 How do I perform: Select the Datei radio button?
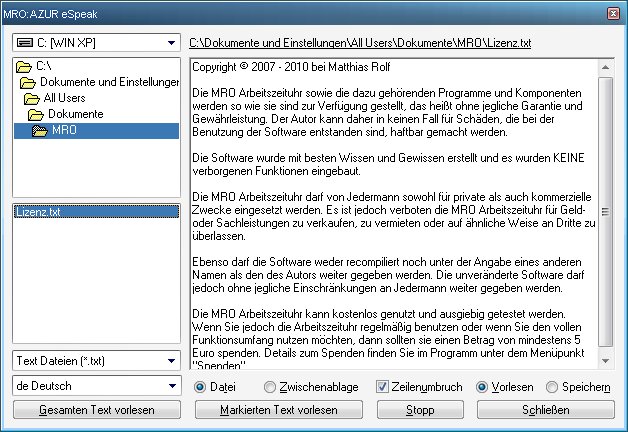click(201, 387)
